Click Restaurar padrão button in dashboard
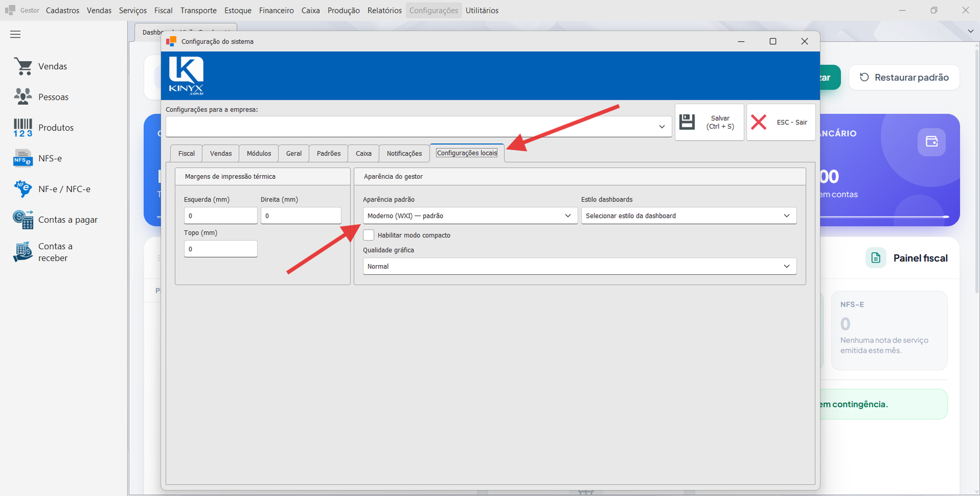Screen dimensions: 980x496 tap(904, 77)
